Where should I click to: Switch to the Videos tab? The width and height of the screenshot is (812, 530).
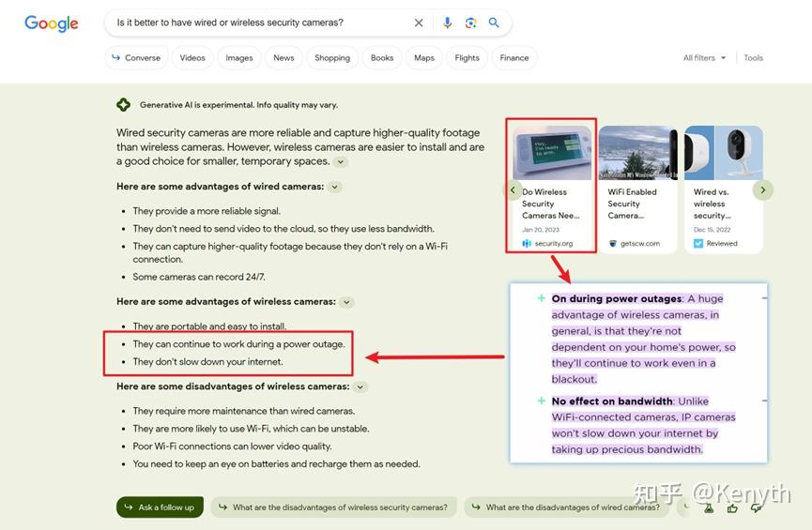(192, 58)
